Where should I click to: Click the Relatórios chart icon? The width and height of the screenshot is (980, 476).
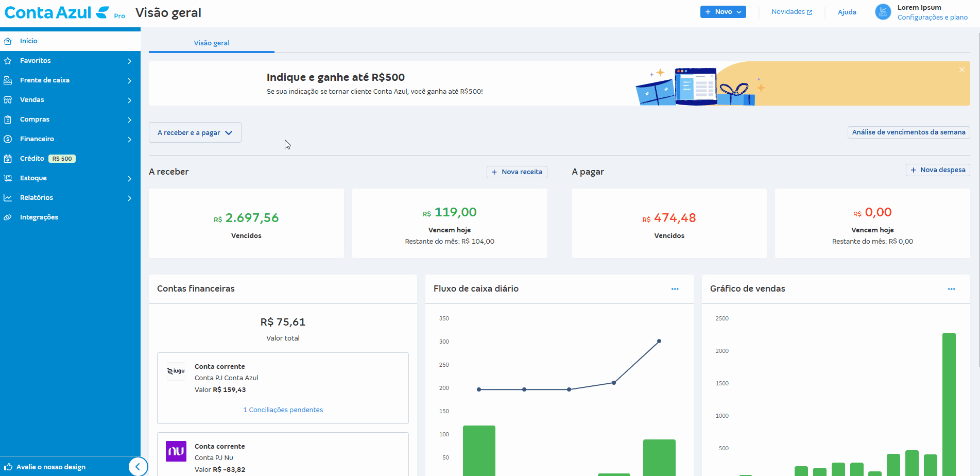coord(8,198)
